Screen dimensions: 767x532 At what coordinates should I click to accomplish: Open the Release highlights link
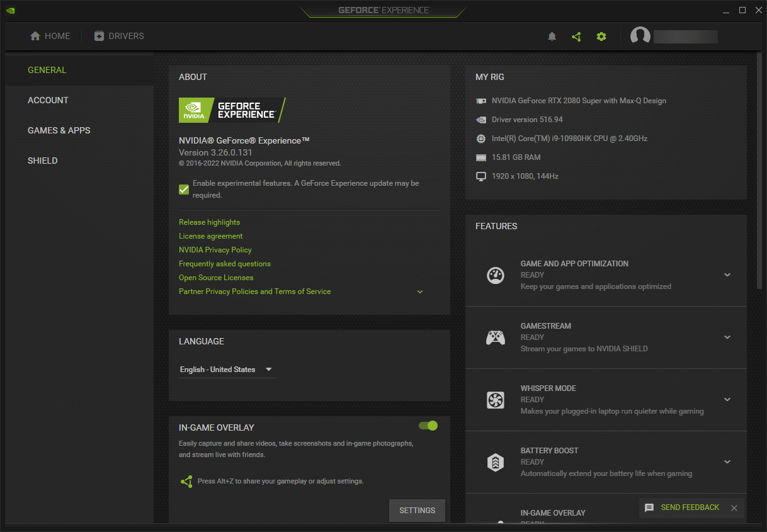coord(209,222)
